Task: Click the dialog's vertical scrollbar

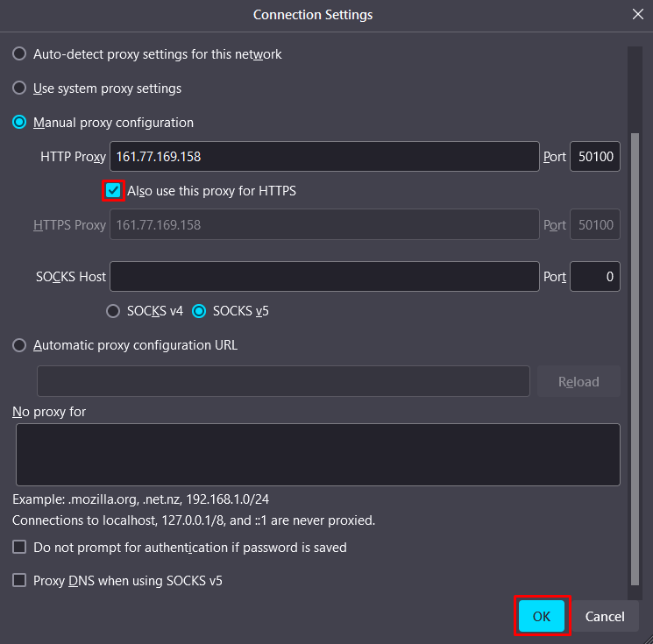Action: coord(635,350)
